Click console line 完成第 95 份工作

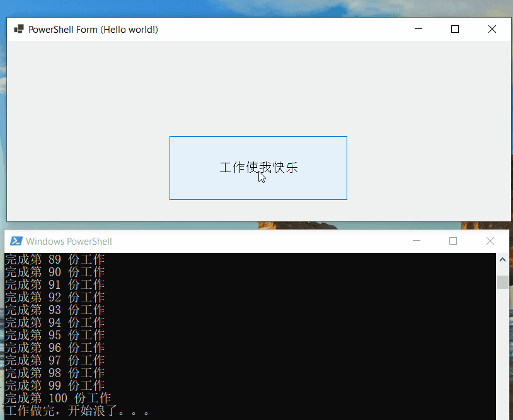point(55,335)
